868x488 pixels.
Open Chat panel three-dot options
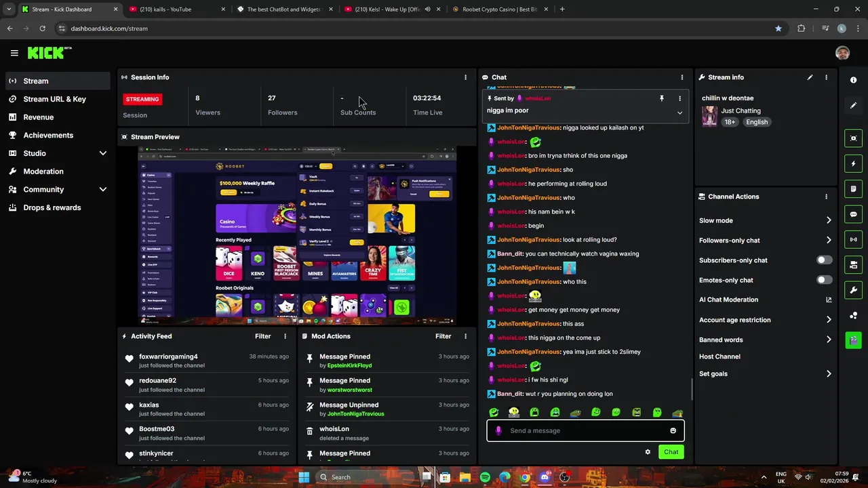click(682, 77)
